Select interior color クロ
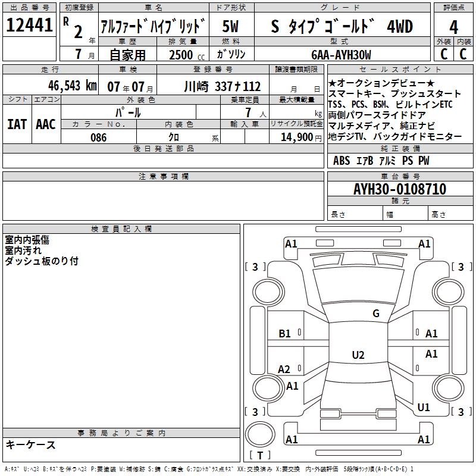Screen dimensions: 476x476 tap(174, 137)
